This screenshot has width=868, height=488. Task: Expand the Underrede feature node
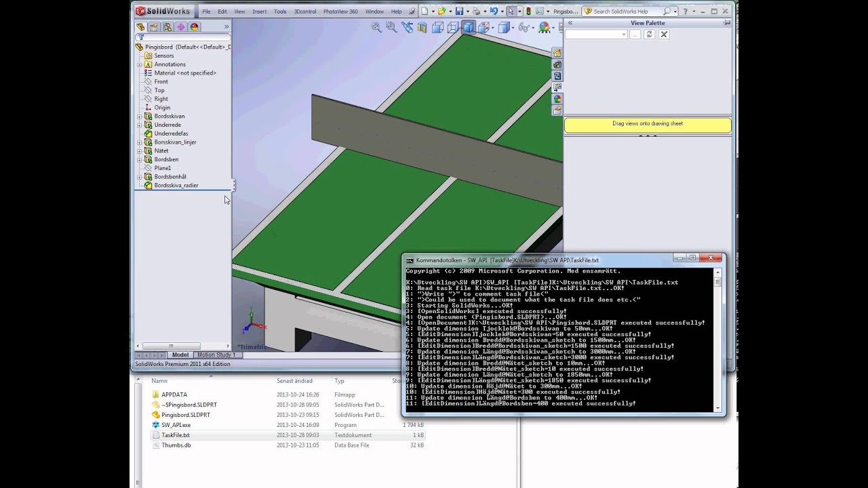139,125
